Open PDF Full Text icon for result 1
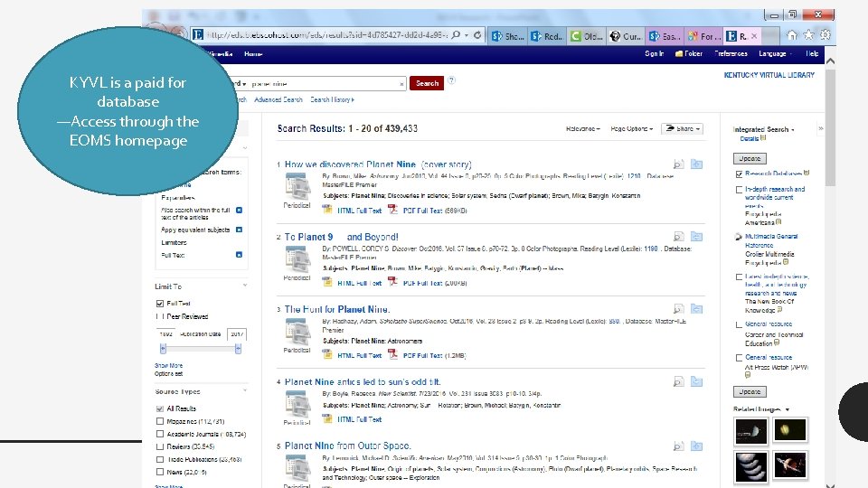868x488 pixels. (x=392, y=210)
